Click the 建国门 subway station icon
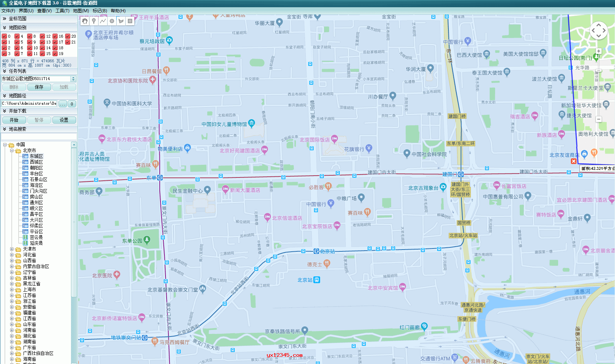615x364 pixels. point(461,174)
